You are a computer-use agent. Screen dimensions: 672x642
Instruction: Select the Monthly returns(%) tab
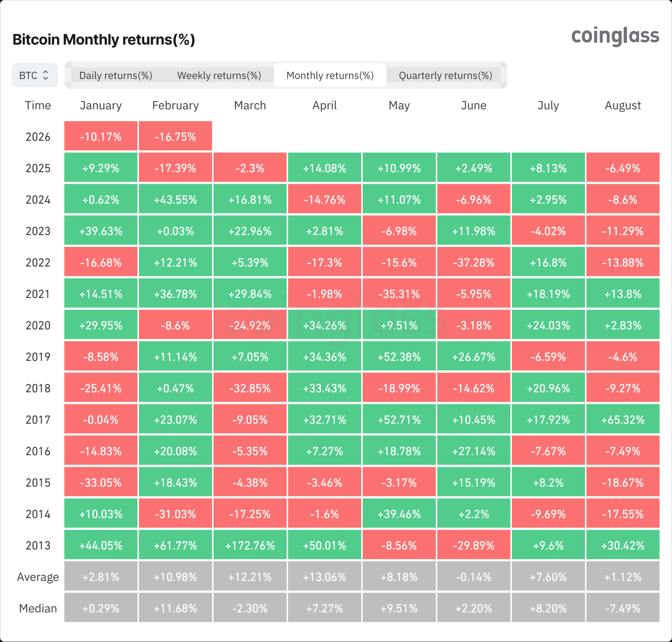coord(330,75)
